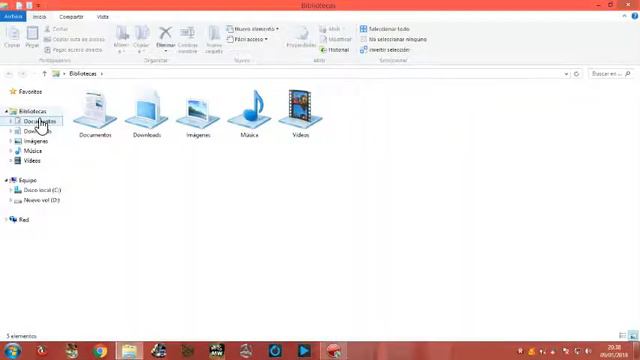Select Nuevo vol (D:) in the tree
This screenshot has height=360, width=640.
[x=41, y=200]
